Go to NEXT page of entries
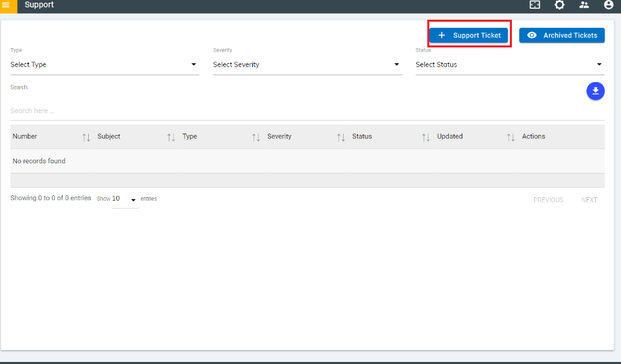This screenshot has height=364, width=621. [x=589, y=200]
